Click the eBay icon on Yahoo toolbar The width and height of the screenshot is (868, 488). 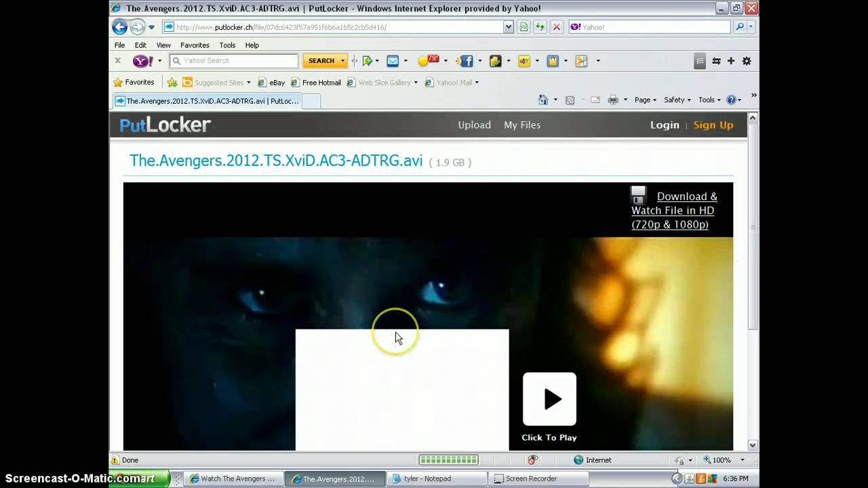pyautogui.click(x=524, y=61)
